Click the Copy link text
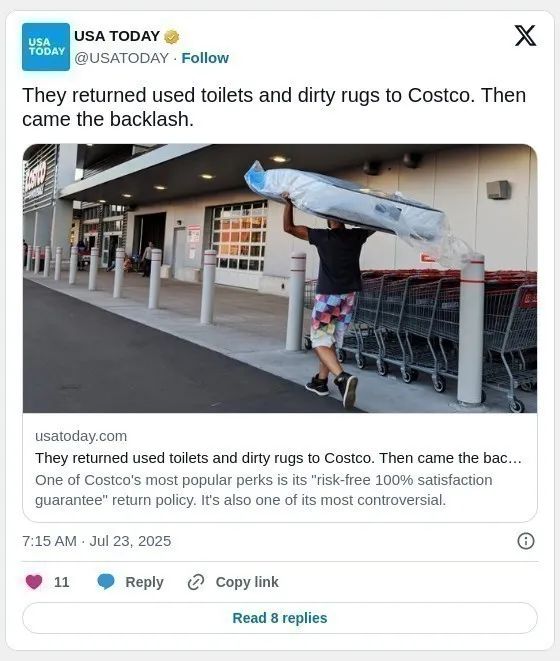560x661 pixels. click(247, 582)
